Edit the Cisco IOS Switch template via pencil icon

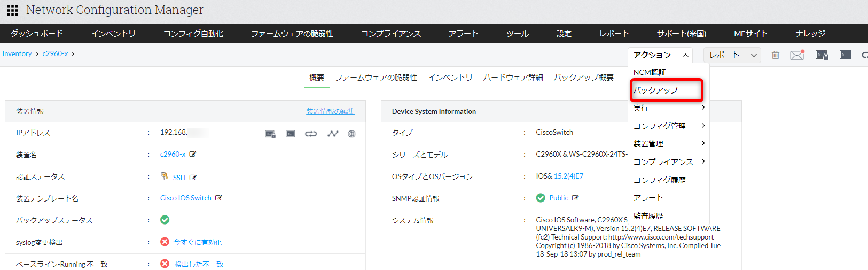pos(218,198)
